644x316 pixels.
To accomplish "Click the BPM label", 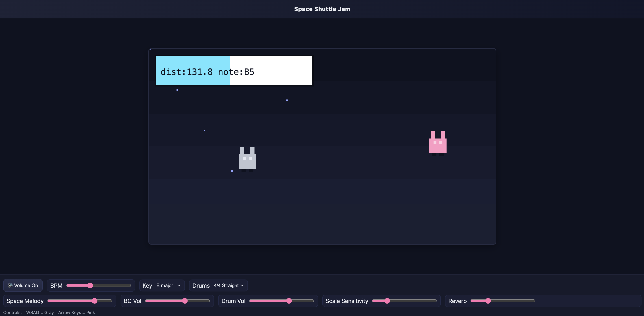I will point(56,285).
